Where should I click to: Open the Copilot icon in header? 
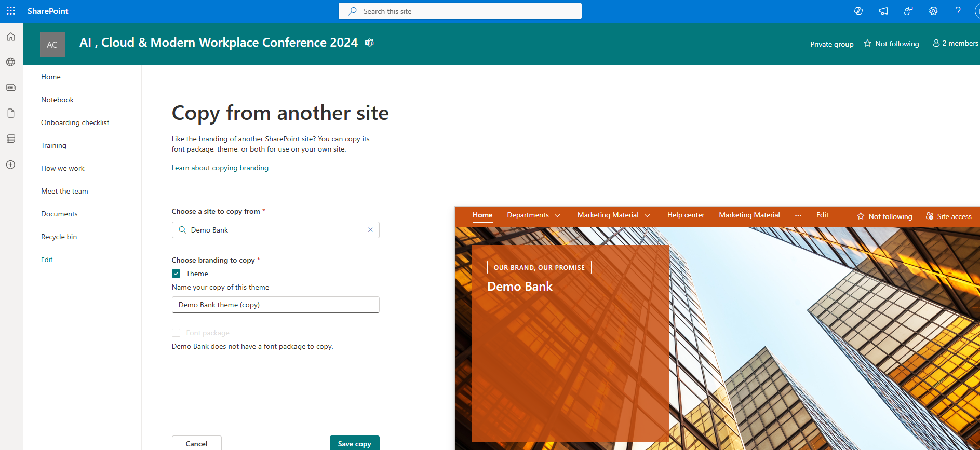pos(858,11)
